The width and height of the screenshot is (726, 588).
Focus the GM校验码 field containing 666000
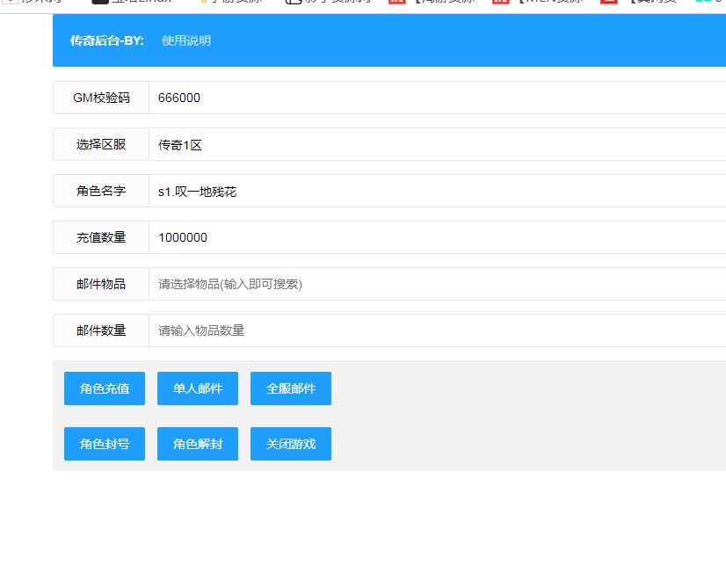(x=437, y=98)
